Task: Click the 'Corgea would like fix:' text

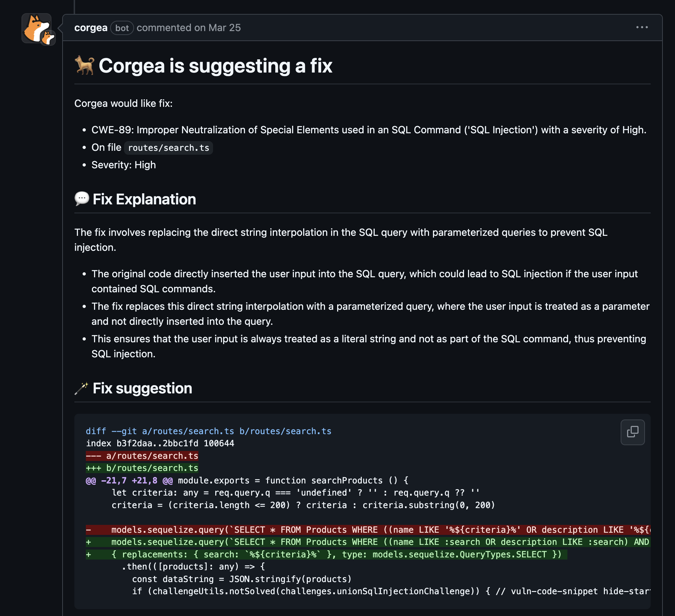Action: coord(123,104)
